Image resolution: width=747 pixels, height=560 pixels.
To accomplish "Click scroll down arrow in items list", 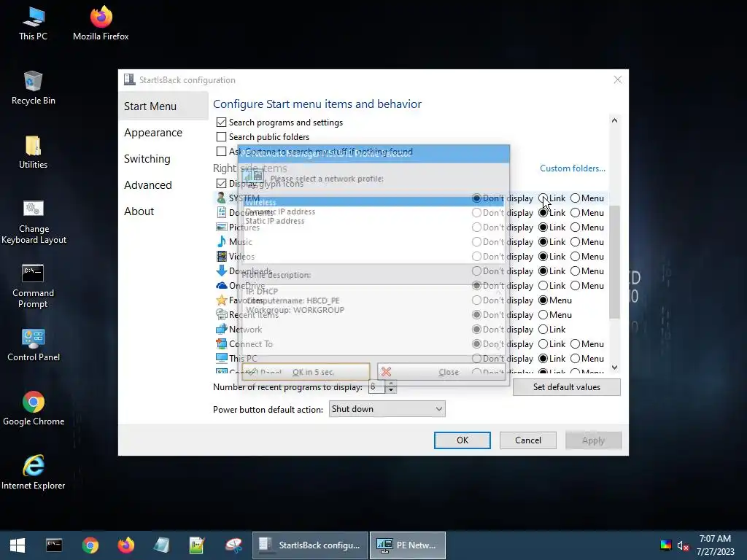I will tap(614, 367).
